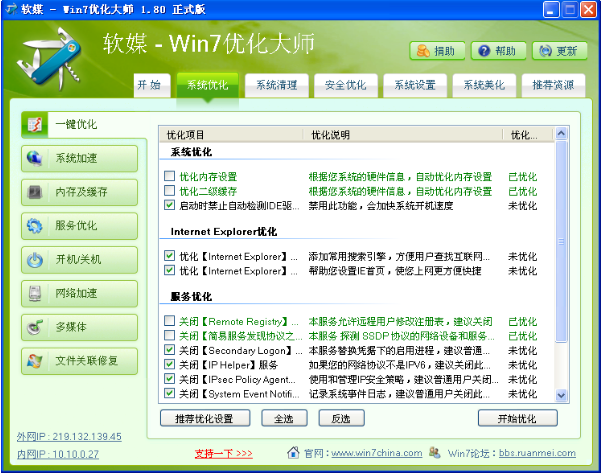Click the gear icon for 服务优化
The width and height of the screenshot is (602, 475).
pyautogui.click(x=35, y=226)
